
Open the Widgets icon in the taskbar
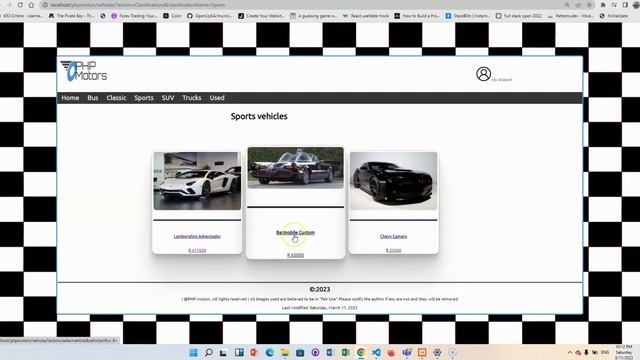pos(239,352)
